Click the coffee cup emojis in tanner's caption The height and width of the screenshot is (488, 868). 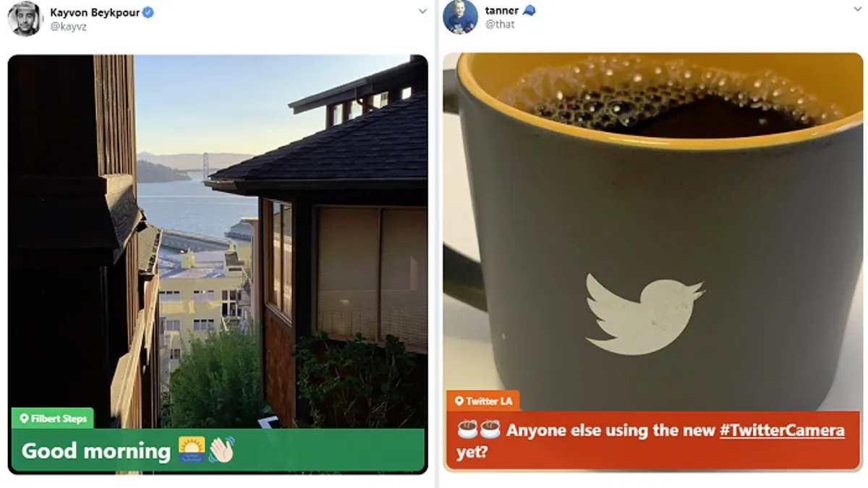point(479,430)
